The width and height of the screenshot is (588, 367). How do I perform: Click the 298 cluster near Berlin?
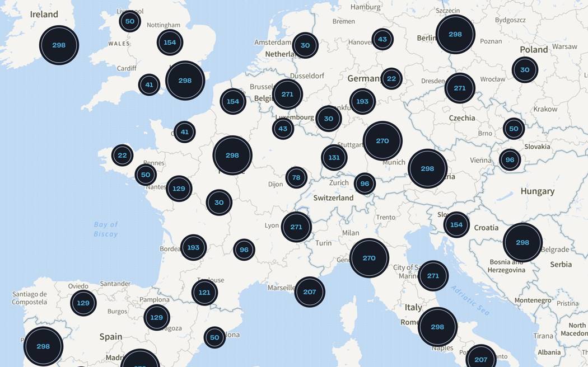pyautogui.click(x=455, y=35)
